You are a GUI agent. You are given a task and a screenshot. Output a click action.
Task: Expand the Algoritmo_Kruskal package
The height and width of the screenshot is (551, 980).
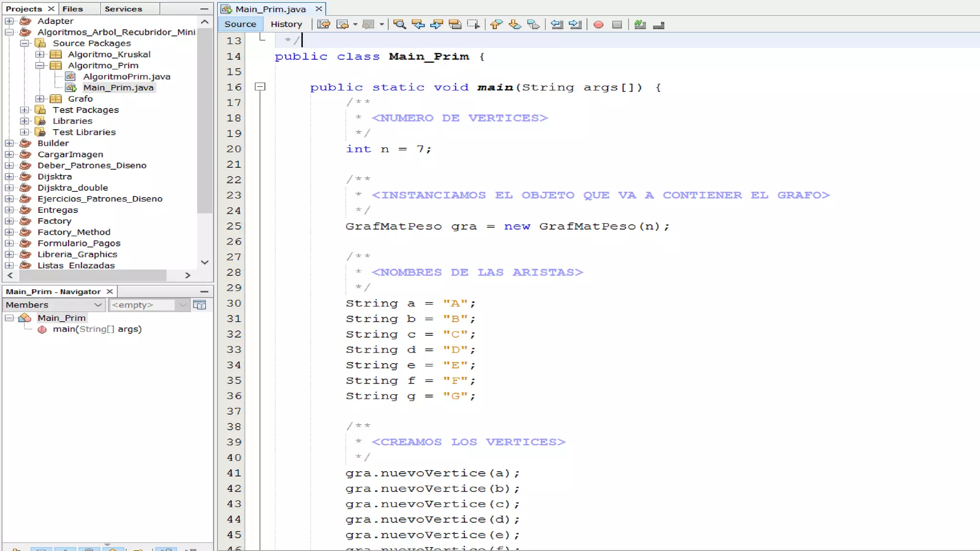[x=40, y=55]
